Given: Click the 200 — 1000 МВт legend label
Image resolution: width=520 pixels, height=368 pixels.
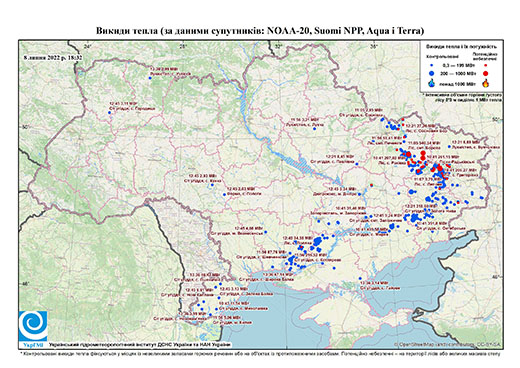Looking at the screenshot, I should point(458,73).
